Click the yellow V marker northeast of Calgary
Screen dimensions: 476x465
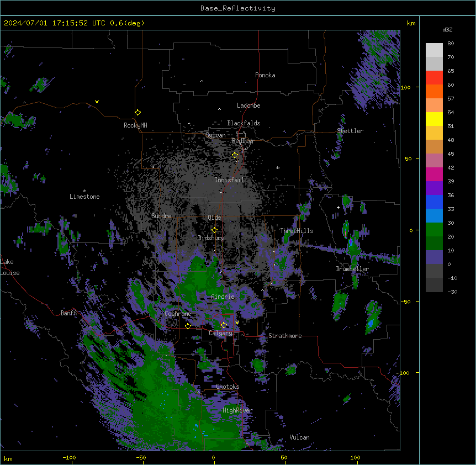(237, 323)
